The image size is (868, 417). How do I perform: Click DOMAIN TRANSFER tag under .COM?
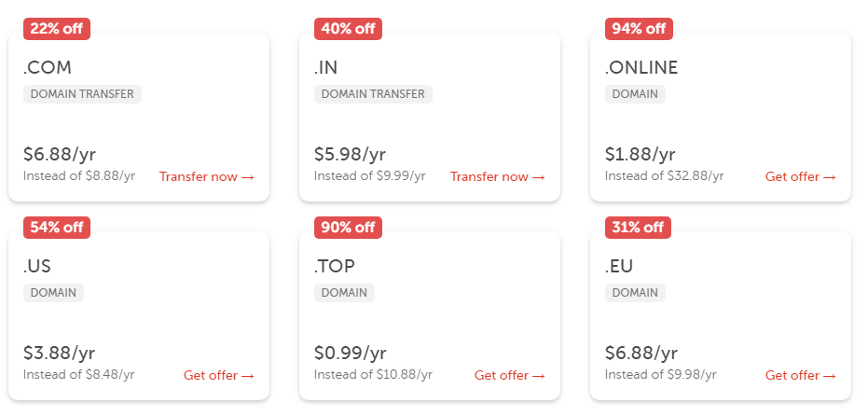click(82, 94)
